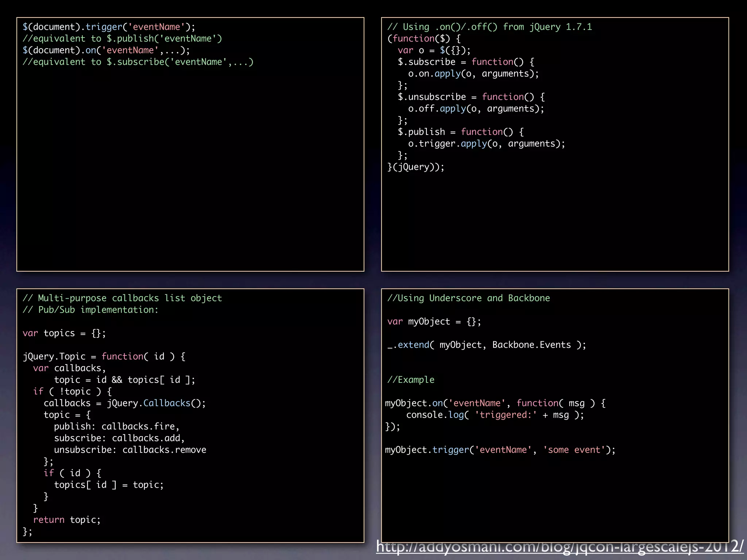Screen dimensions: 747x560
Task: Click the 'return topic;' line
Action: pyautogui.click(x=67, y=520)
